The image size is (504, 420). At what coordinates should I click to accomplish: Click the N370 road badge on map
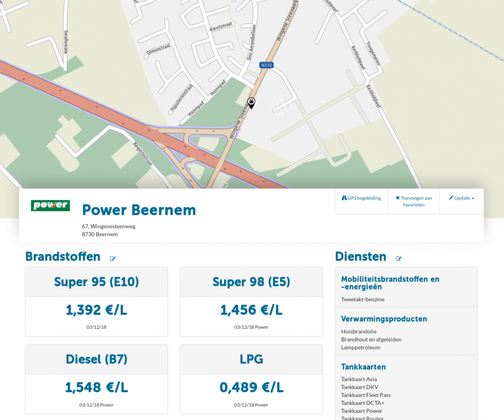[x=266, y=65]
